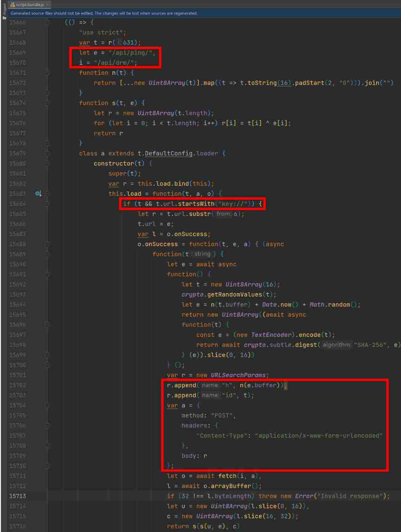Select the script.bundle.js editor tab
This screenshot has width=401, height=532.
click(x=30, y=5)
